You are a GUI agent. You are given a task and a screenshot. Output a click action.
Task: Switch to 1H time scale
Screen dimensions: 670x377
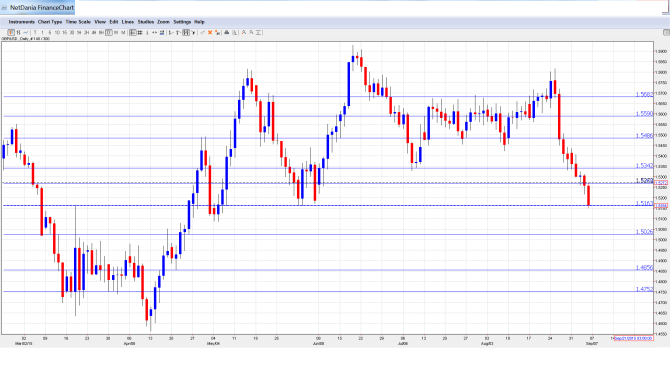(79, 32)
